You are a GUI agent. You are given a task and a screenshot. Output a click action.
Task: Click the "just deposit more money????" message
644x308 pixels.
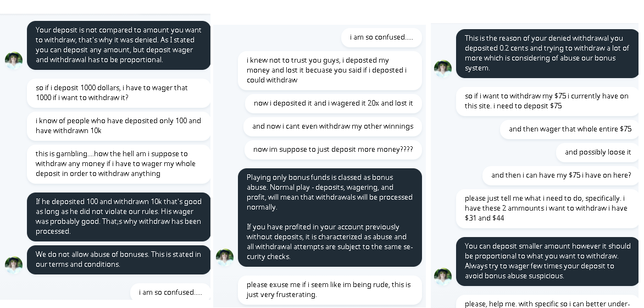333,150
